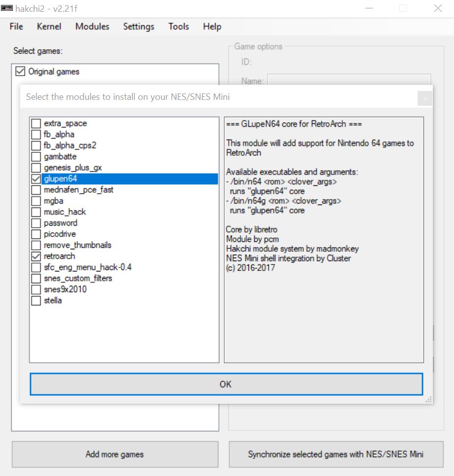Open the Settings menu
This screenshot has height=476, width=454.
click(x=139, y=27)
